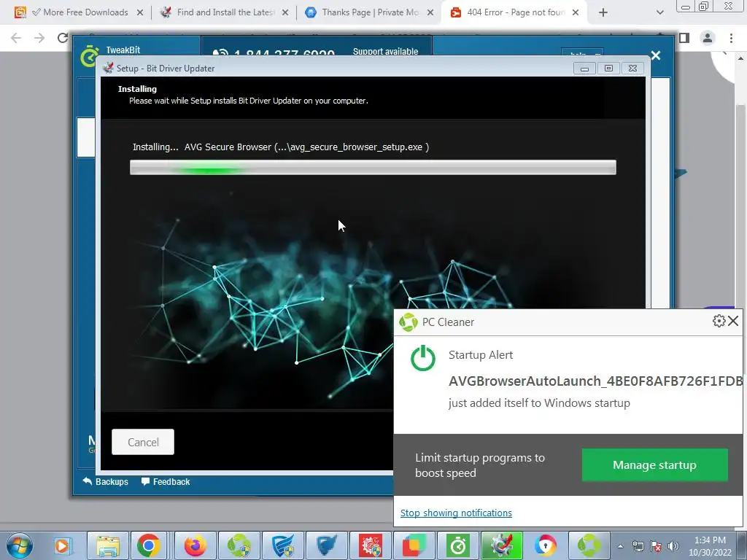Screen dimensions: 747x560
Task: Close the Find and Install the Latest tab
Action: 285,12
